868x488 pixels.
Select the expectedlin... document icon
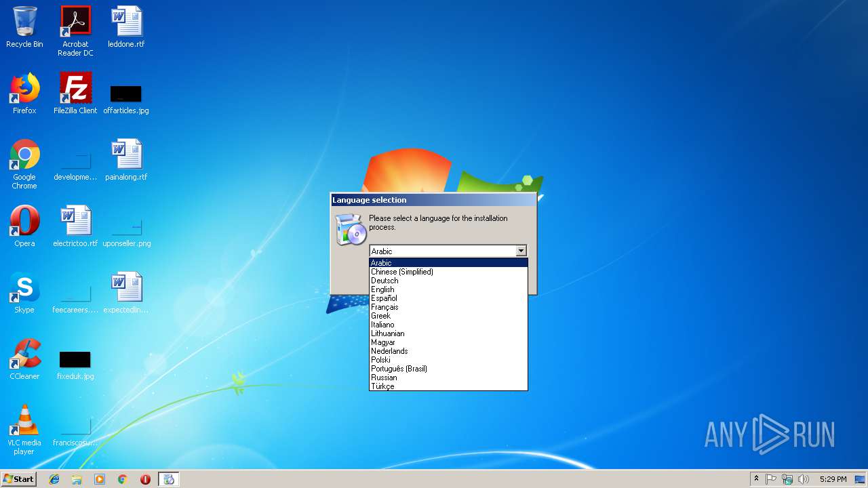pyautogui.click(x=126, y=293)
